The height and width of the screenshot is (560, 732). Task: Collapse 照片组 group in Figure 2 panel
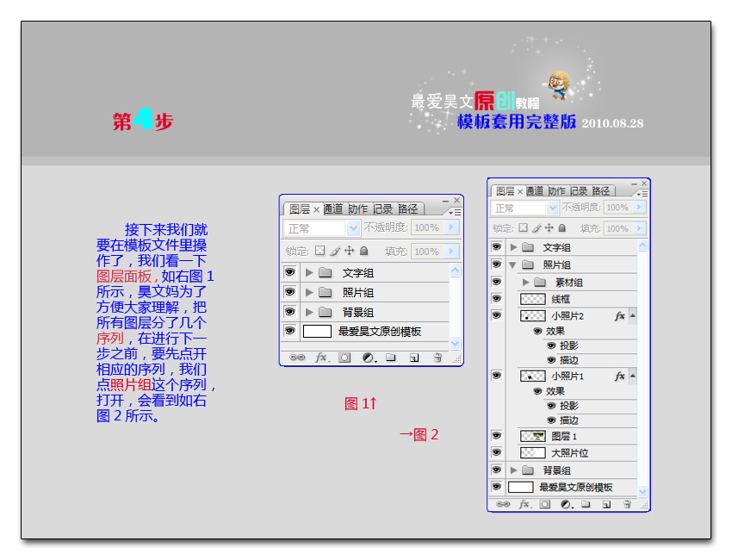[512, 264]
